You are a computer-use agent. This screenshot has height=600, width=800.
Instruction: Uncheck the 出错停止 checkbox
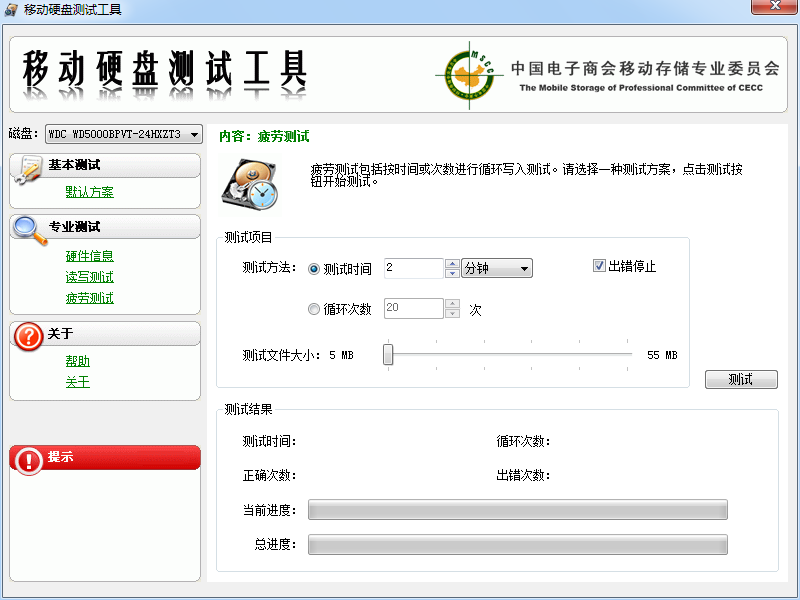click(600, 266)
